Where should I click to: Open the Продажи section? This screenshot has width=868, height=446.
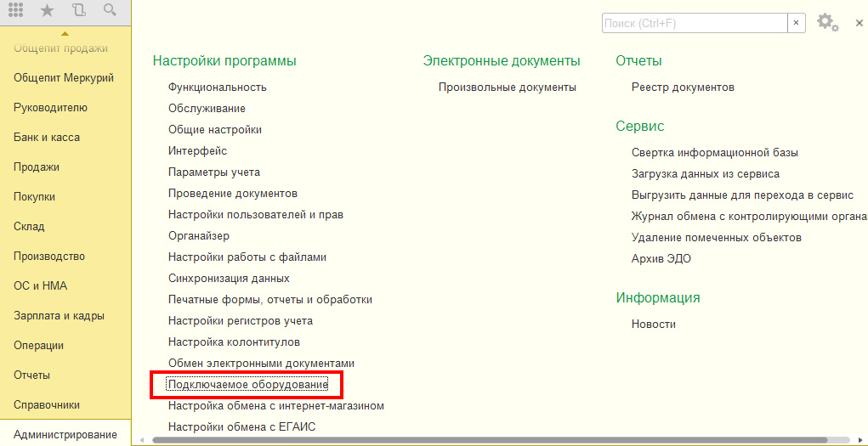(x=37, y=167)
